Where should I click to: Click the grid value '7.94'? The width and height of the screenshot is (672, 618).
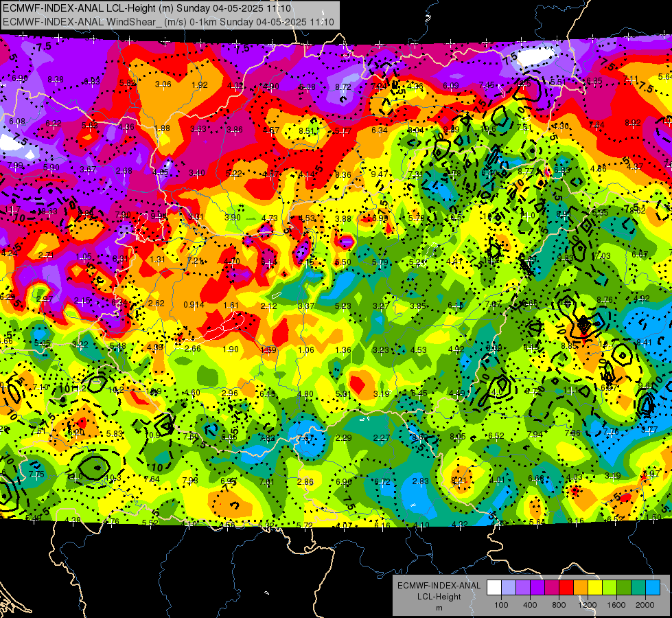pos(535,435)
